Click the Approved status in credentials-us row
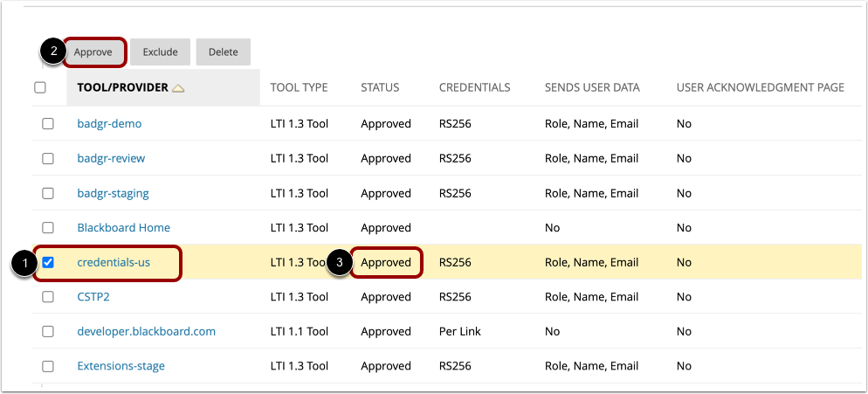The width and height of the screenshot is (868, 394). pos(386,263)
